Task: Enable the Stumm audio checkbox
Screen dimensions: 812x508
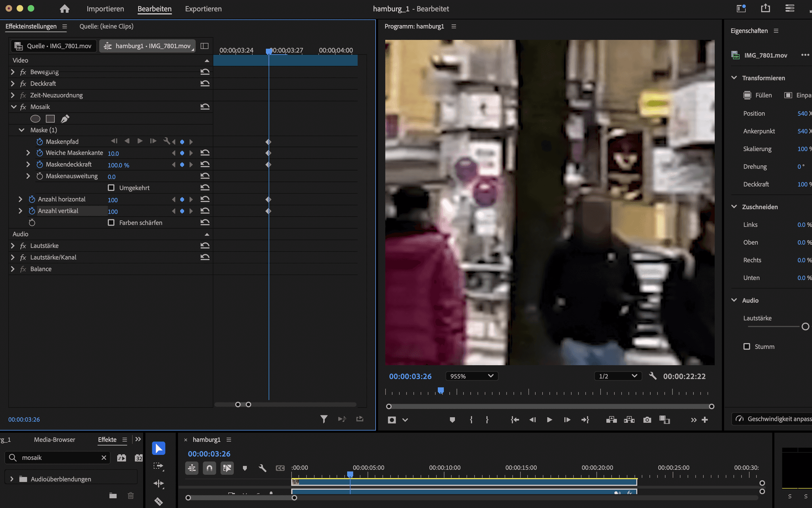Action: pos(747,346)
